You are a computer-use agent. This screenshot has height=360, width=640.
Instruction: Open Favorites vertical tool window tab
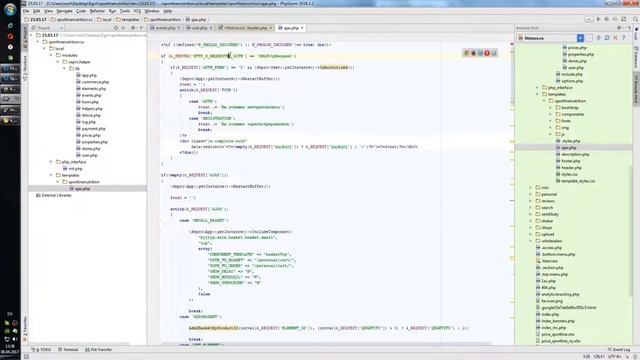pos(25,328)
